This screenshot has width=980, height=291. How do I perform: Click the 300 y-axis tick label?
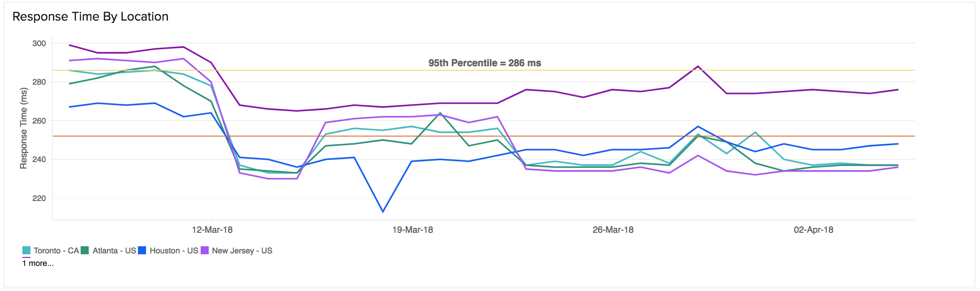pos(39,43)
